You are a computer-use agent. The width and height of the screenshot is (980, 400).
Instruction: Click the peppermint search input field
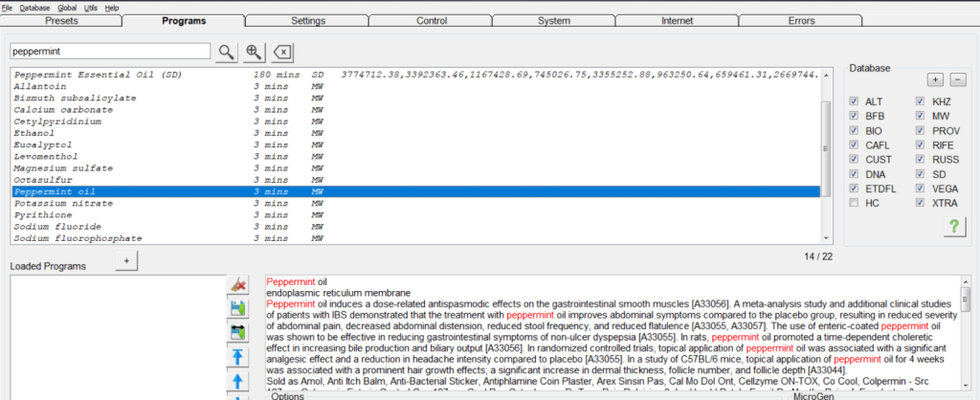(109, 52)
